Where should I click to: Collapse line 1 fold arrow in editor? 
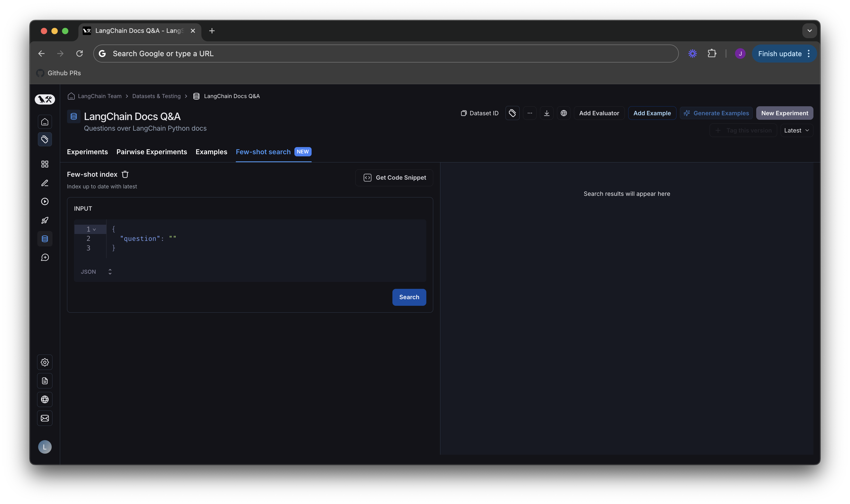[94, 229]
